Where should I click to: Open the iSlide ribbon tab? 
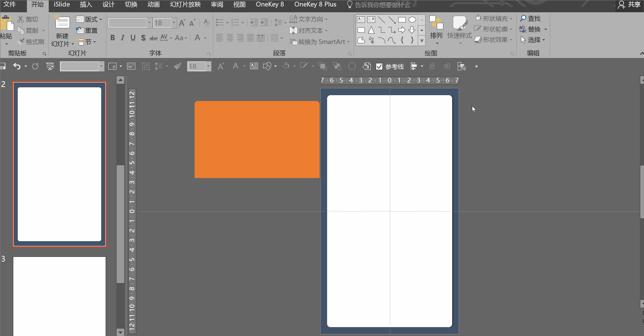(62, 4)
